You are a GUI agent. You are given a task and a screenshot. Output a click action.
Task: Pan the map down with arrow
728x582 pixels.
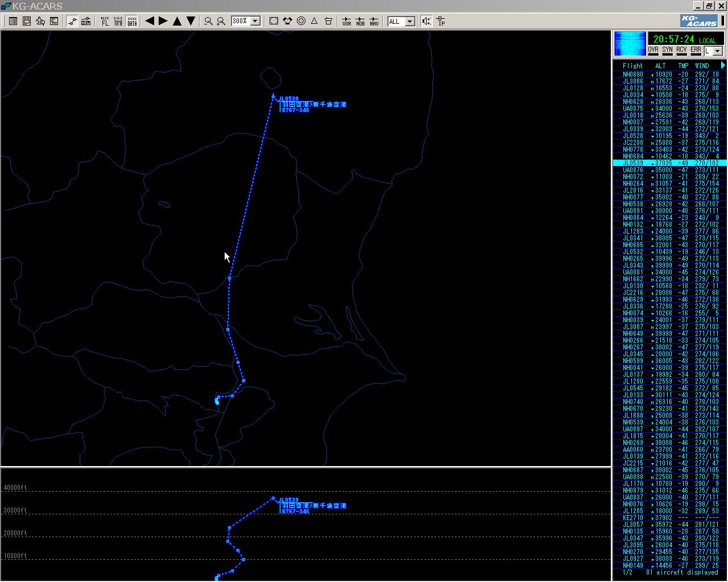[x=191, y=21]
